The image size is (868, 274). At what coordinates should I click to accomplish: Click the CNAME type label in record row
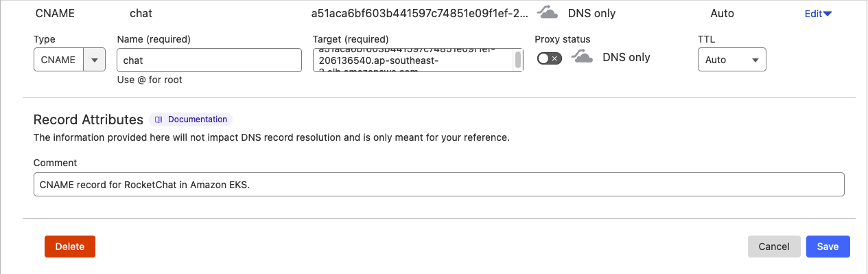coord(54,14)
